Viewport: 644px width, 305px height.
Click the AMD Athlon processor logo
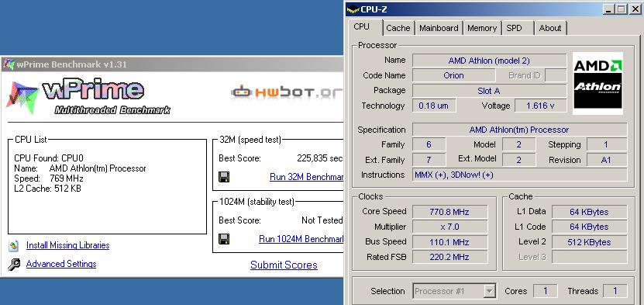tap(598, 84)
